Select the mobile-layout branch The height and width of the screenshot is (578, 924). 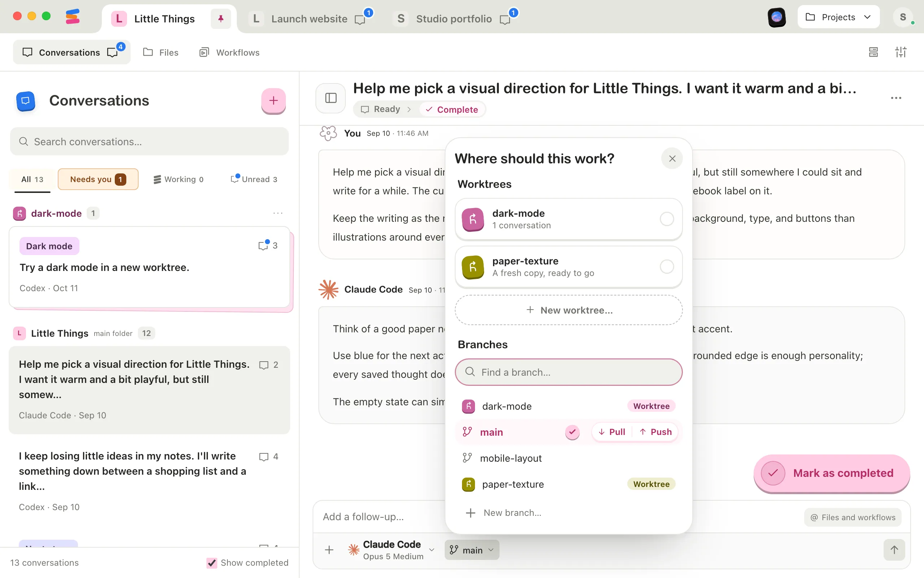point(568,458)
